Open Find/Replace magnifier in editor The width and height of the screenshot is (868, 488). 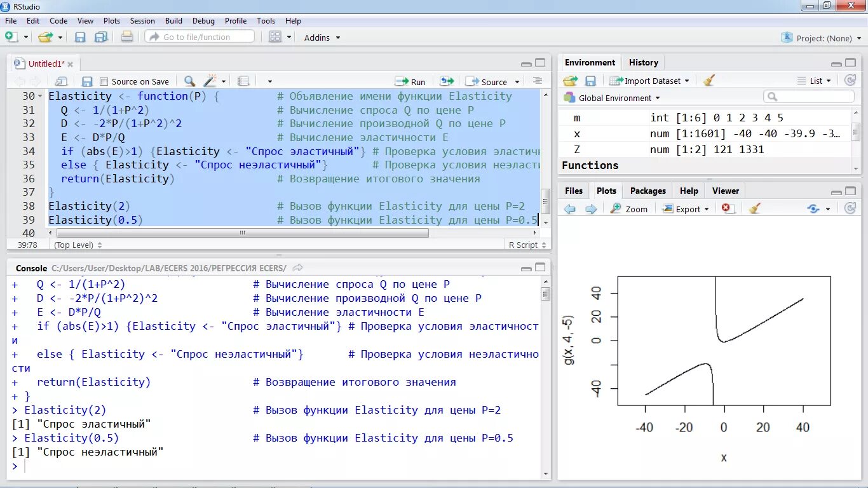tap(189, 81)
